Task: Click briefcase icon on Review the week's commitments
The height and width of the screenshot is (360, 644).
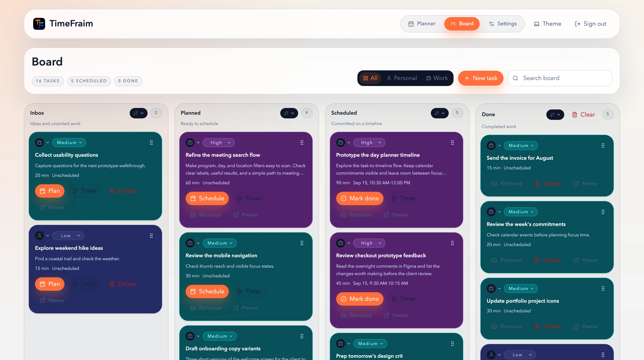Action: [491, 212]
